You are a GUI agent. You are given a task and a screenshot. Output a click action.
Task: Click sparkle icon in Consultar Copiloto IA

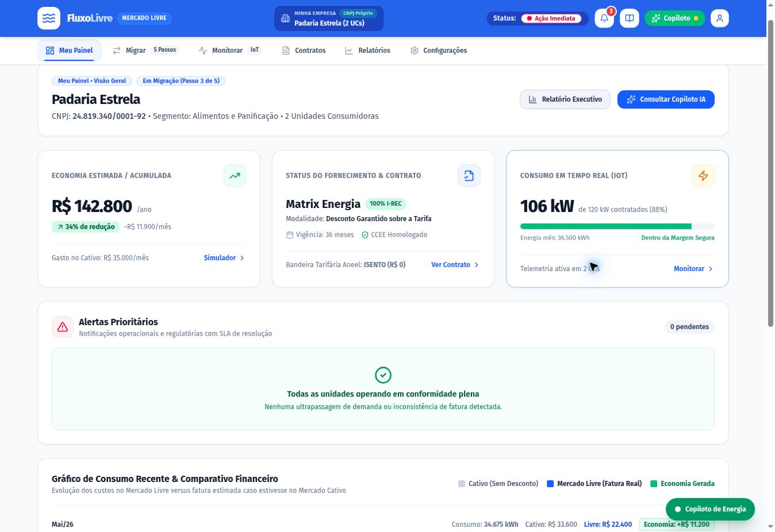631,99
